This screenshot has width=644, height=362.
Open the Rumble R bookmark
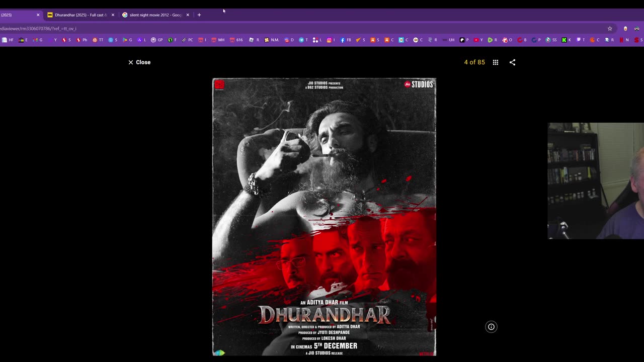[x=493, y=40]
